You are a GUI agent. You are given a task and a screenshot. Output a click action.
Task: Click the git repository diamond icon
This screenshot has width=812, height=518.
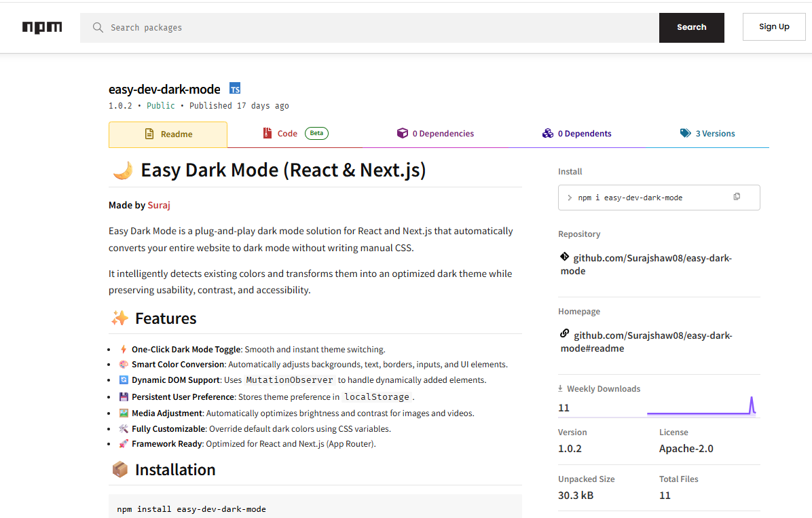pyautogui.click(x=564, y=257)
